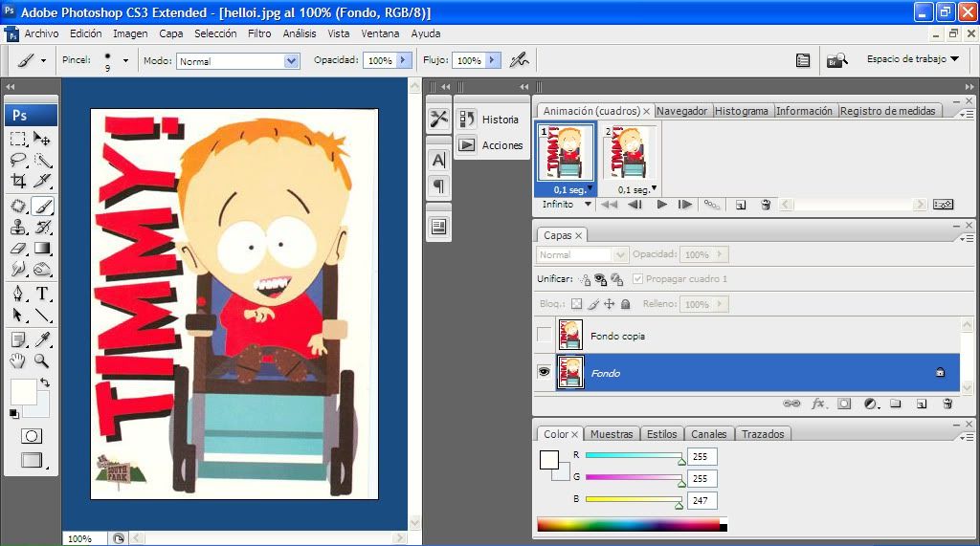Open Espacio de trabajo dropdown
The image size is (980, 546).
coord(912,58)
